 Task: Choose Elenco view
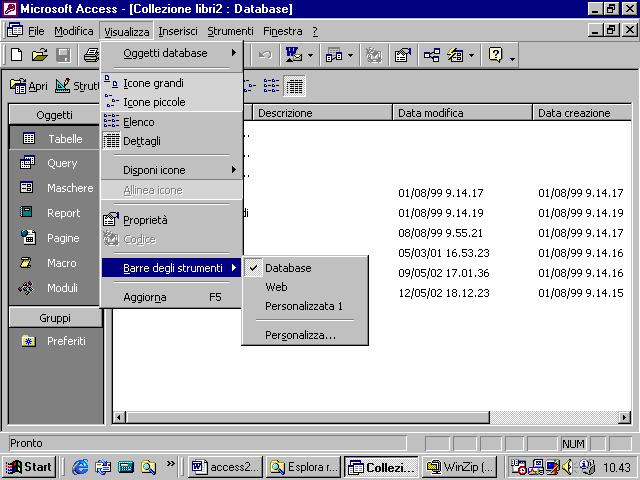click(x=171, y=122)
